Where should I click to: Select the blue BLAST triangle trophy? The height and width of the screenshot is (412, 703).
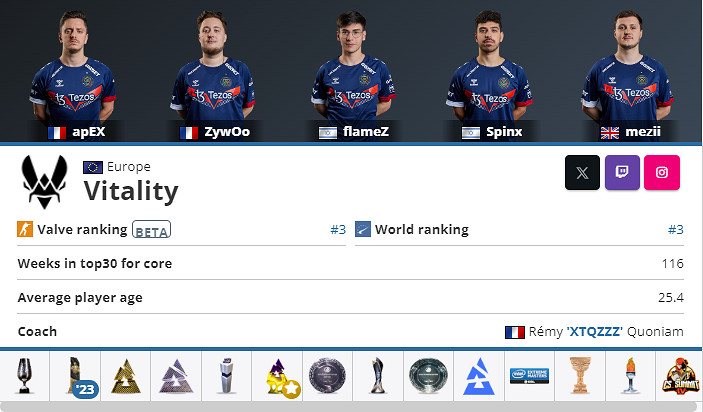coord(478,376)
